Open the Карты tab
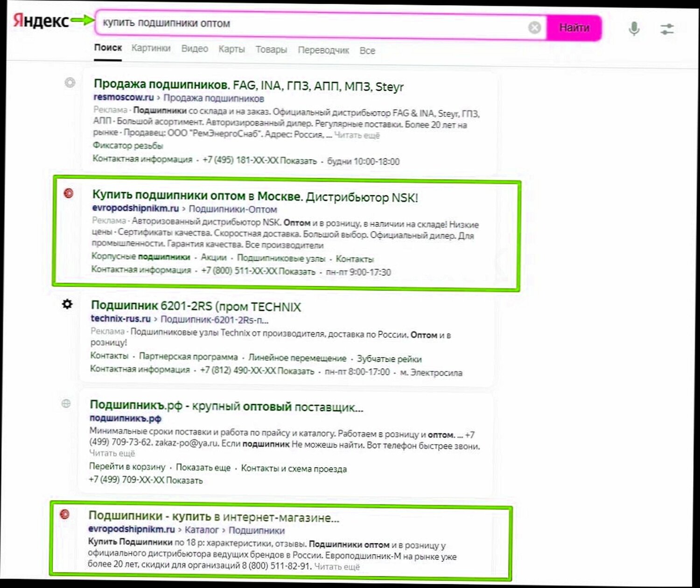Viewport: 700px width, 588px height. 232,49
